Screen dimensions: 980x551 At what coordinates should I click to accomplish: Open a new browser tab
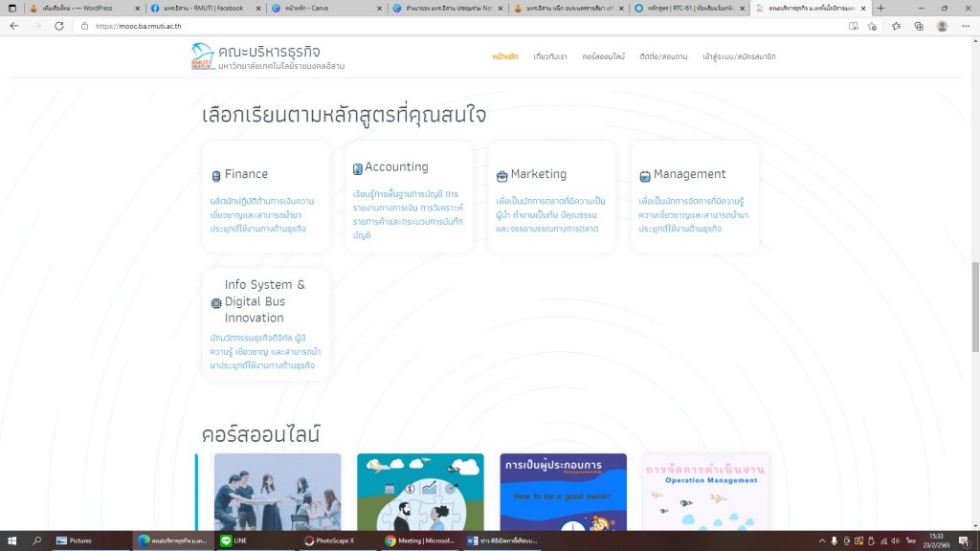(x=880, y=8)
